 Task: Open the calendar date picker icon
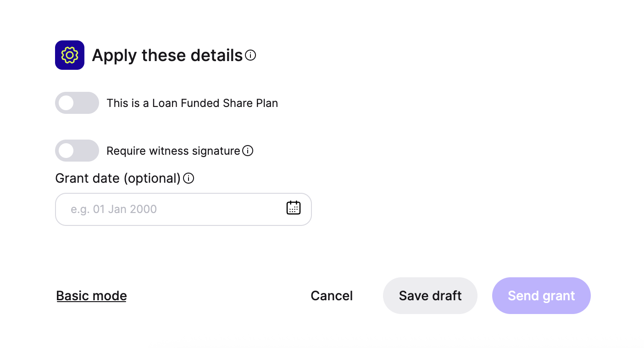click(294, 208)
